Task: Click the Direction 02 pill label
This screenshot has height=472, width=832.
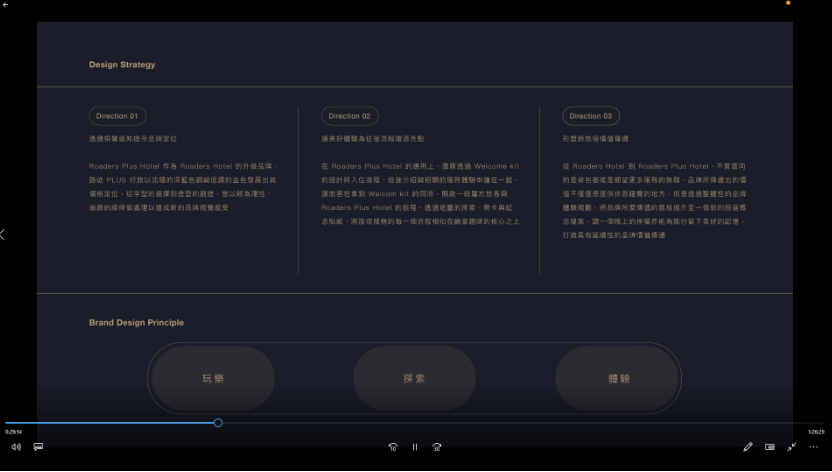Action: point(350,116)
